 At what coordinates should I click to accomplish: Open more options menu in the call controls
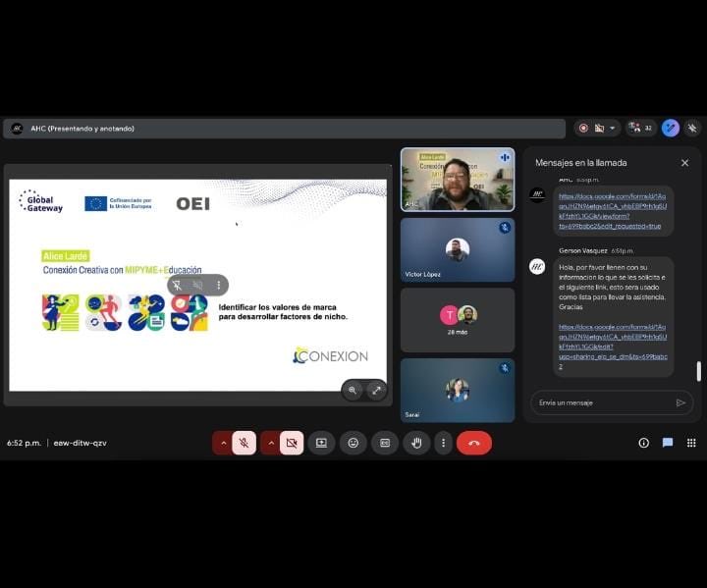click(x=443, y=444)
